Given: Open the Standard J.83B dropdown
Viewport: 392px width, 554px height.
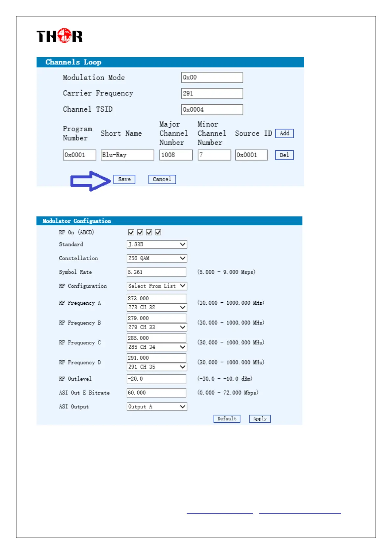Looking at the screenshot, I should coord(157,244).
